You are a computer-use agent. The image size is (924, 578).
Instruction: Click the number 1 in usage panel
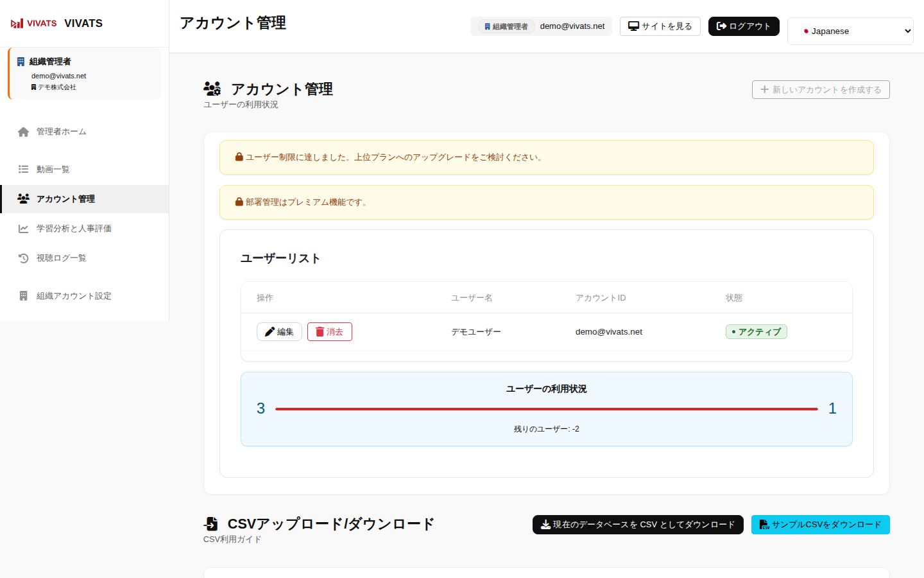(832, 408)
